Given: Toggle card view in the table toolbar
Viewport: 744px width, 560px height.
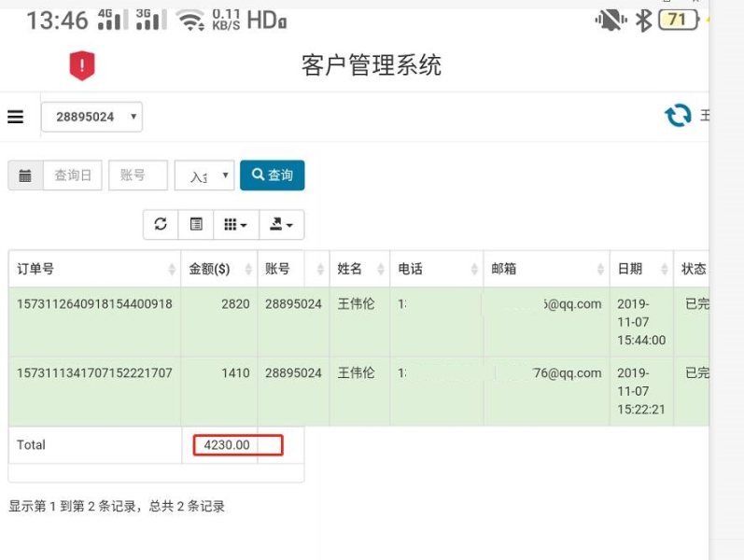Looking at the screenshot, I should coord(195,224).
